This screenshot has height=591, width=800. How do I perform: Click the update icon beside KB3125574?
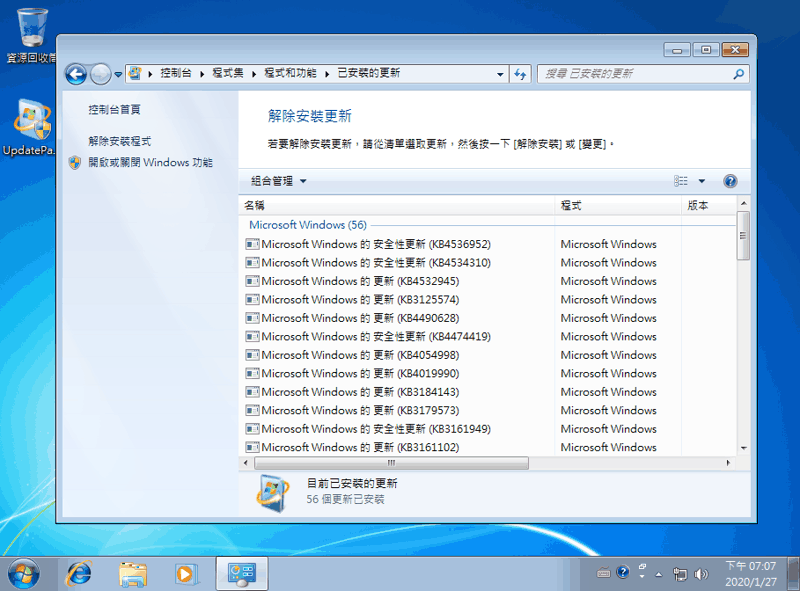click(252, 300)
